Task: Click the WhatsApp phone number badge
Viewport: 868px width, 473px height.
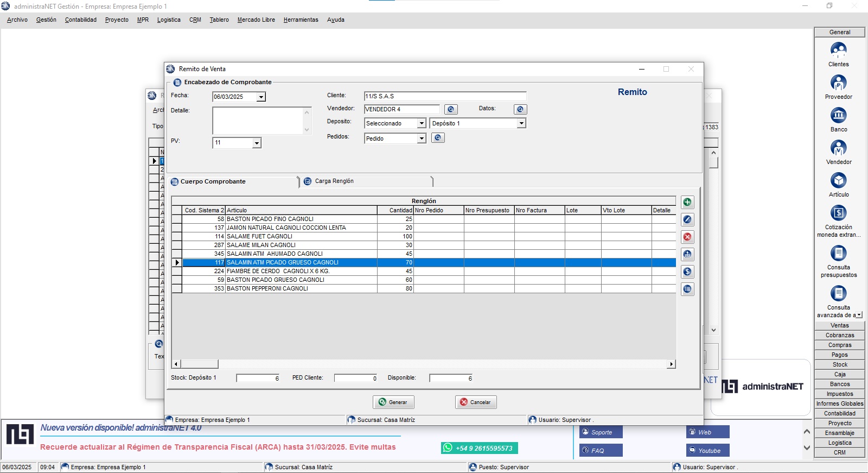Action: (480, 448)
